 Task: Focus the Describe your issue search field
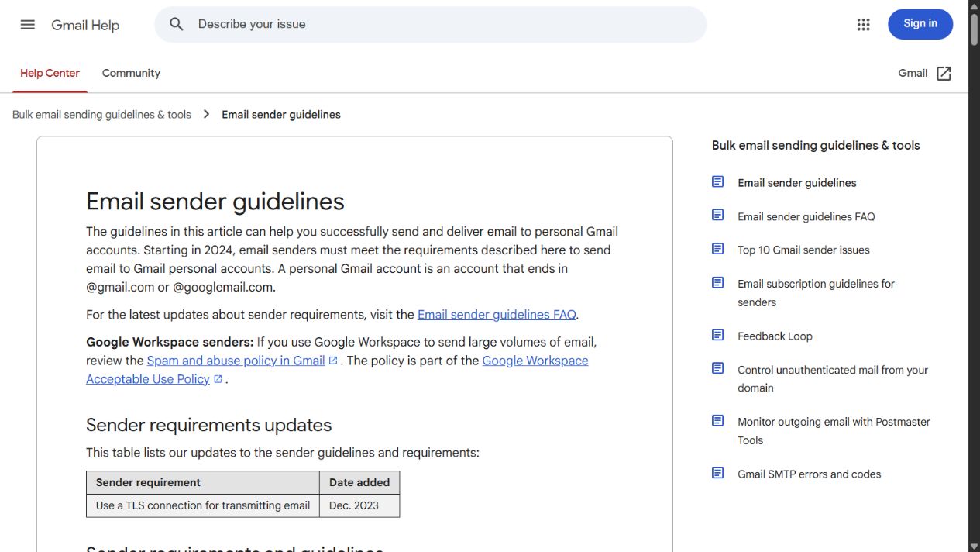[x=430, y=24]
